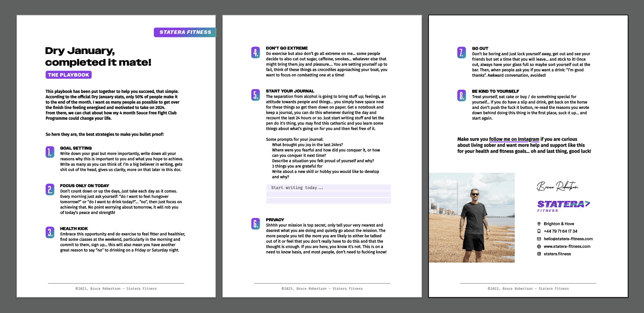This screenshot has height=313, width=644.
Task: Click the PRIVACY heading
Action: point(275,220)
